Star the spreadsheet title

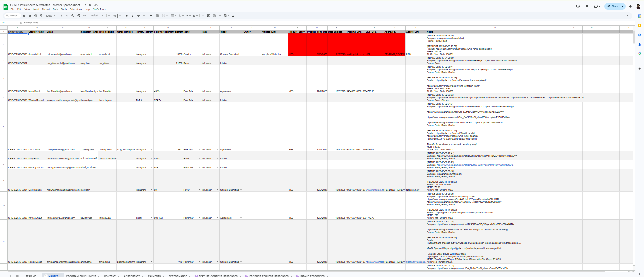pyautogui.click(x=85, y=5)
